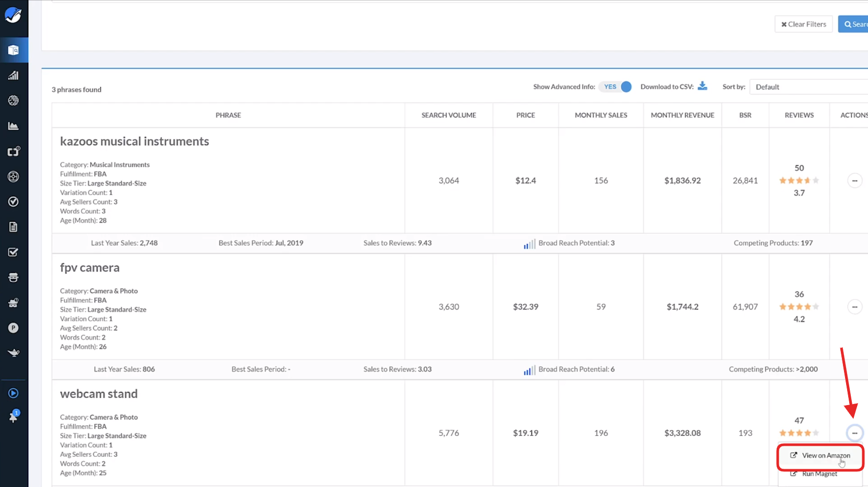Screen dimensions: 868x487
Task: Open actions menu for kazoos musical instruments
Action: (854, 181)
